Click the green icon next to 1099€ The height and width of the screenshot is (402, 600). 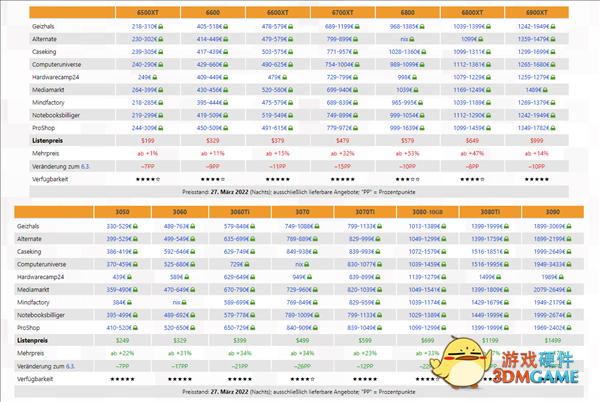481,39
